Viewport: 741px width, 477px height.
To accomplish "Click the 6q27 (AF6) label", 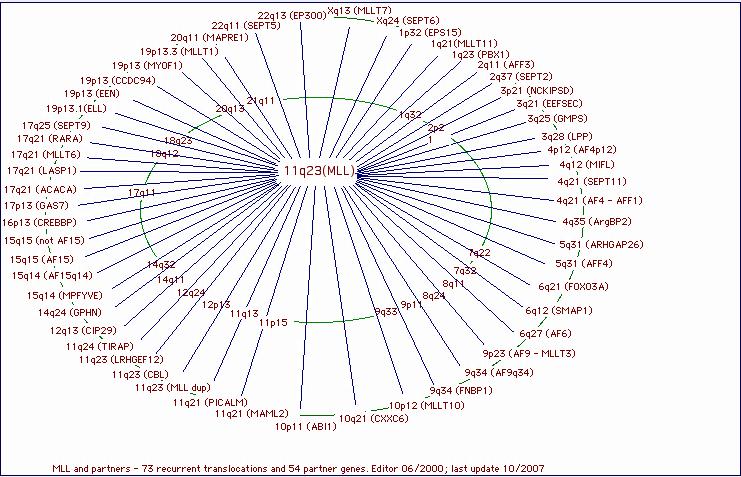I will (x=545, y=333).
